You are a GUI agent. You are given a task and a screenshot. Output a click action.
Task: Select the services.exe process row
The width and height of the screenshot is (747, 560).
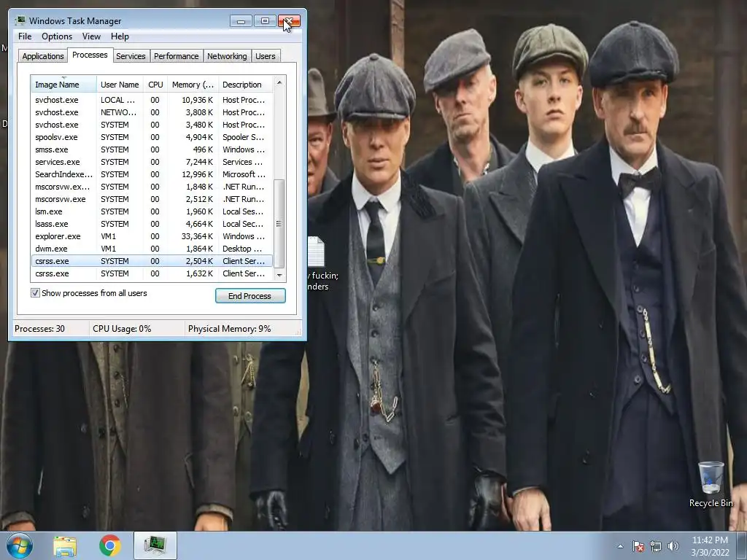coord(152,162)
